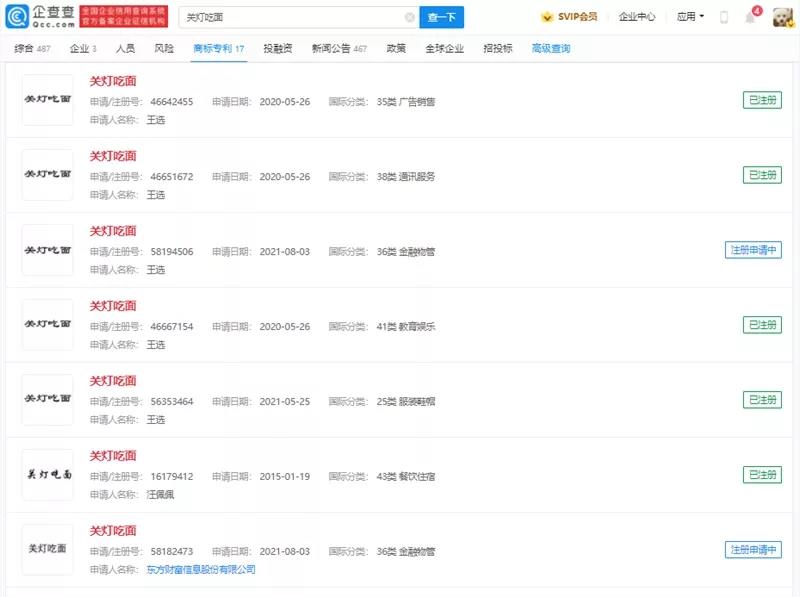Click 已注册 status badge for 46642455

point(762,100)
